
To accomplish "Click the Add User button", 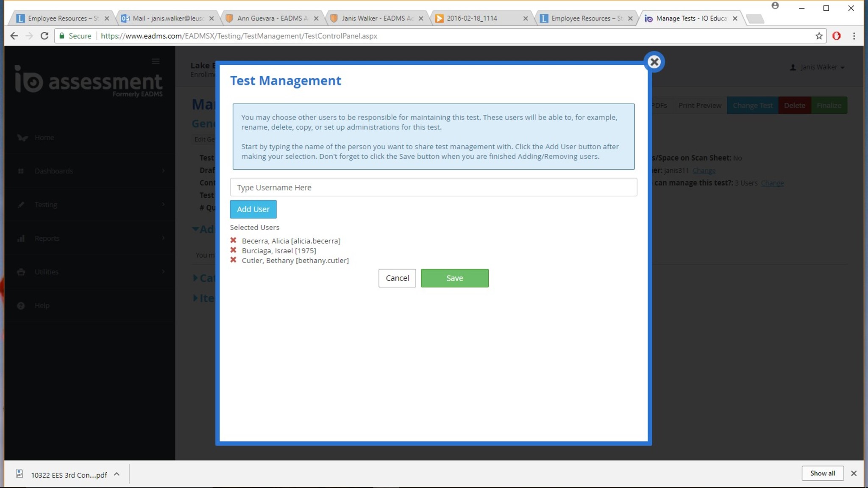I will click(253, 209).
